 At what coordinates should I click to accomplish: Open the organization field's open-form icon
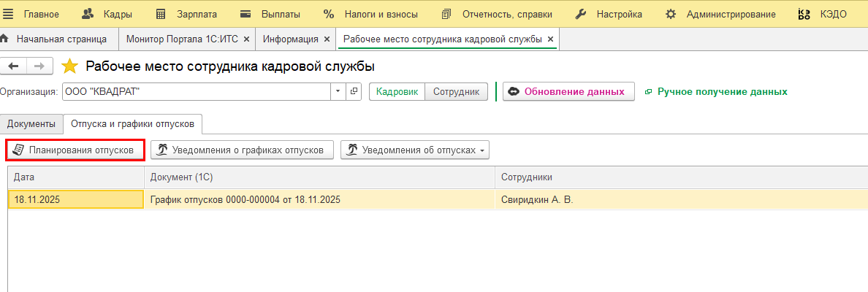[x=354, y=91]
